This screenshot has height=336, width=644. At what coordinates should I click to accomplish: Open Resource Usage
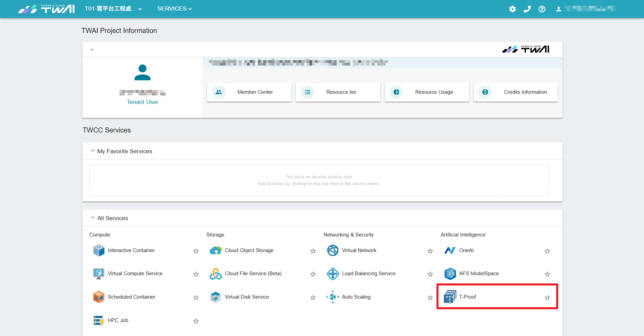[x=427, y=92]
